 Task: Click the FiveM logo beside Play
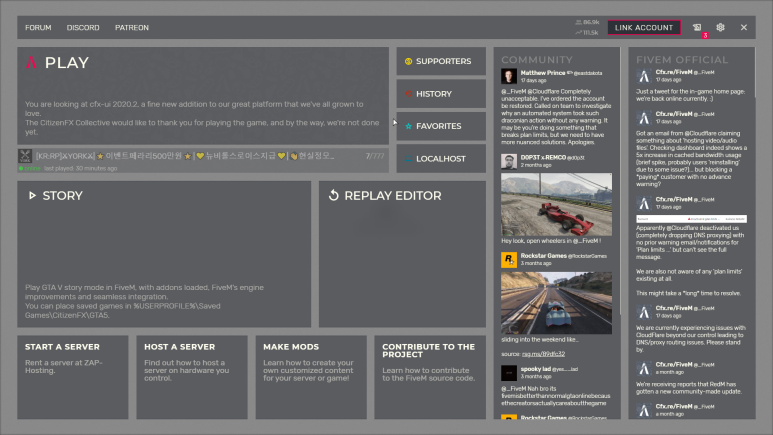(31, 63)
